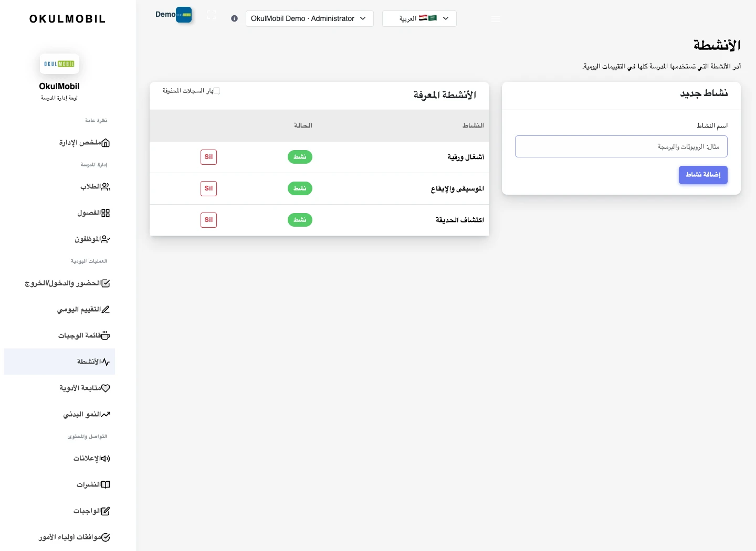Click the أشغال ورقية activity name
The width and height of the screenshot is (756, 551).
466,157
